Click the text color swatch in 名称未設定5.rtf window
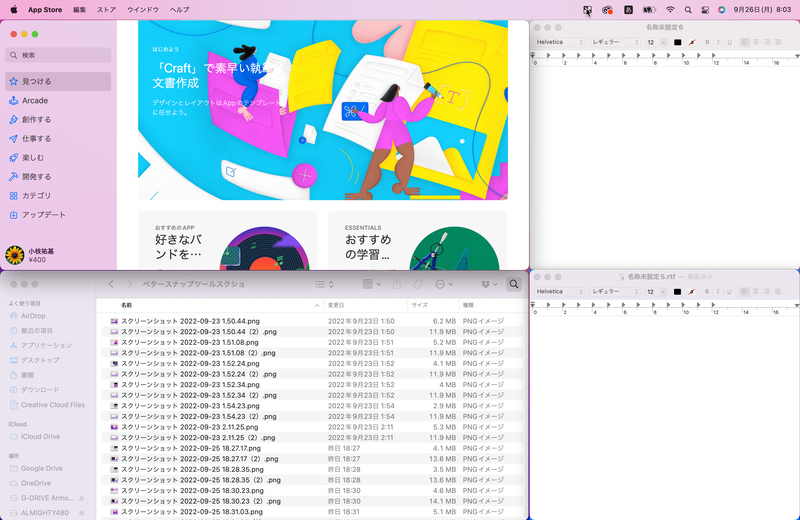The width and height of the screenshot is (800, 520). tap(678, 291)
